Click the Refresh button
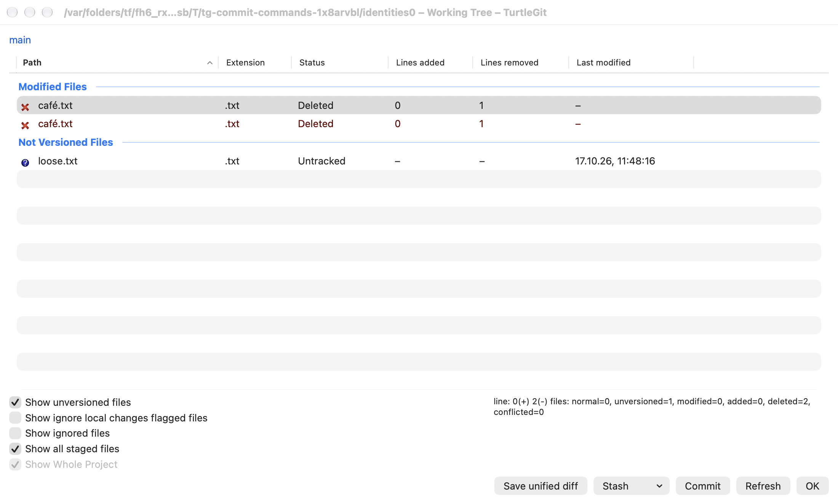The image size is (838, 504). [763, 486]
